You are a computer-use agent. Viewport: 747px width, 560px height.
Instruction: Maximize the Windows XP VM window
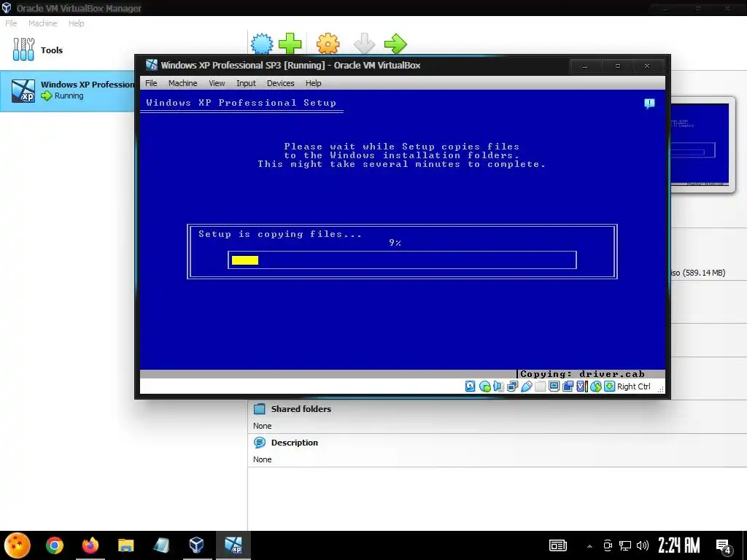[618, 66]
